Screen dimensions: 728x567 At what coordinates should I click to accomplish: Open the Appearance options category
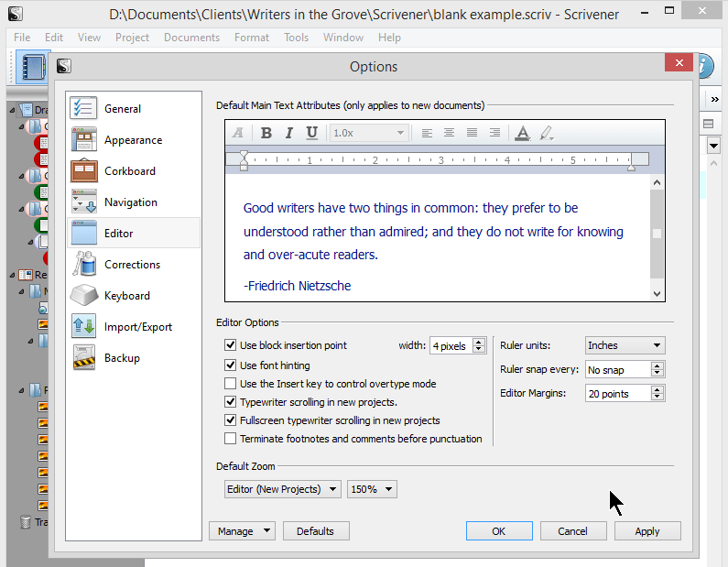(134, 140)
